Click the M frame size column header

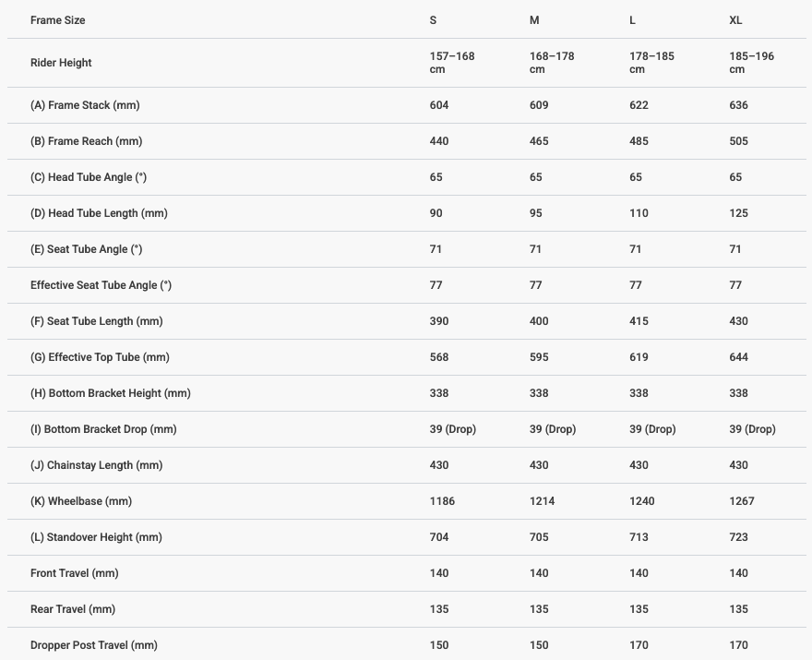coord(534,20)
